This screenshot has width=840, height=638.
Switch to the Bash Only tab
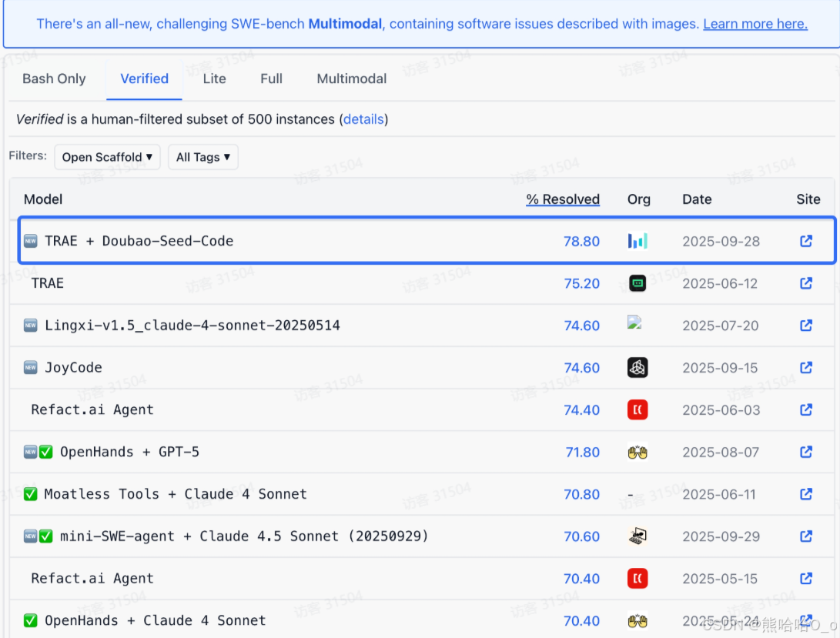54,78
